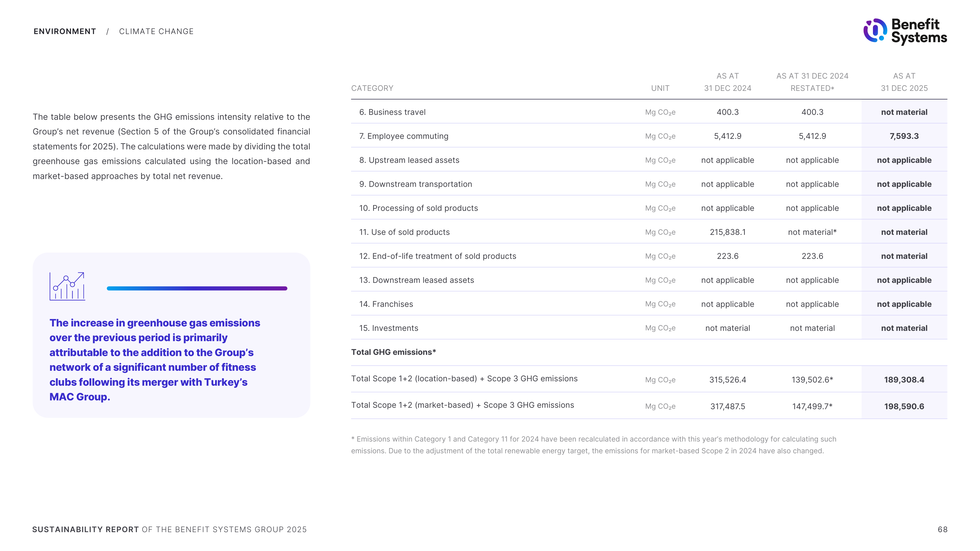Click the AS AT 31 DEC 2024 RESTATED header
This screenshot has width=980, height=551.
pos(812,82)
